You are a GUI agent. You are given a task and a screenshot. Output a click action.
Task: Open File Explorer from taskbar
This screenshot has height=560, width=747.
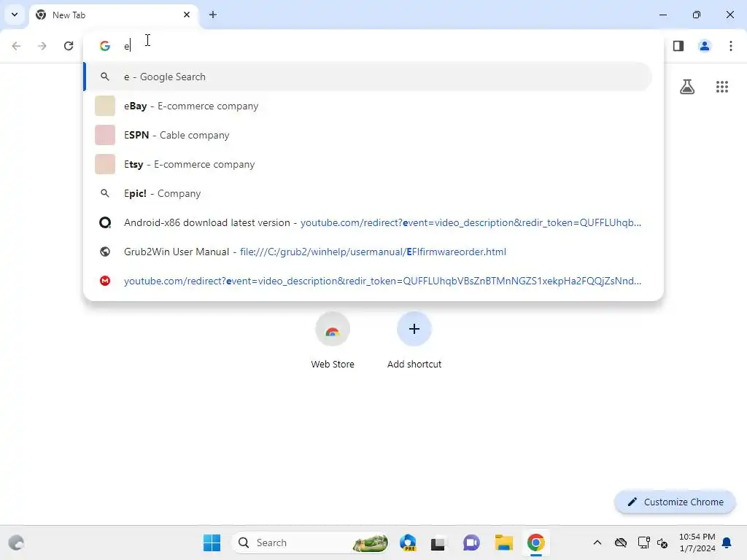503,542
